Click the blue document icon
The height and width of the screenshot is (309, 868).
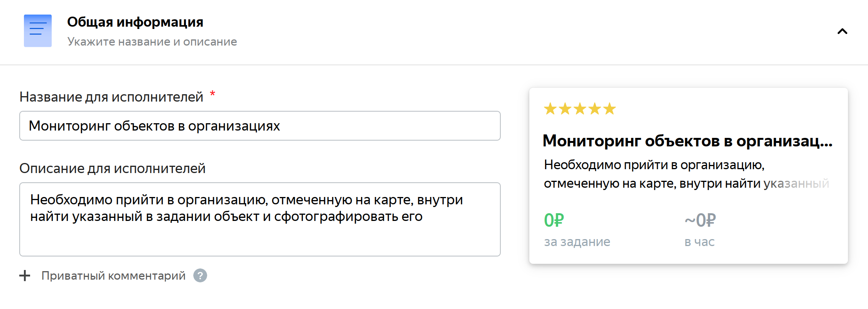click(x=38, y=31)
